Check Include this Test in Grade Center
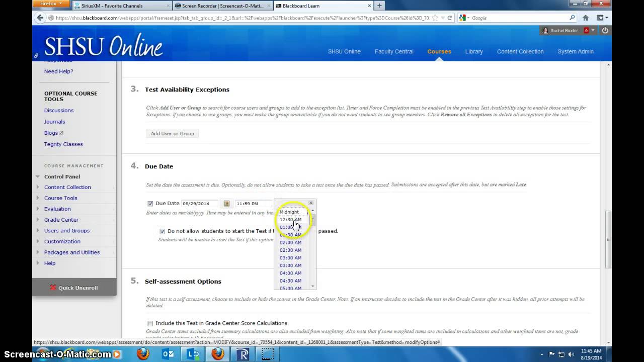 pyautogui.click(x=150, y=323)
